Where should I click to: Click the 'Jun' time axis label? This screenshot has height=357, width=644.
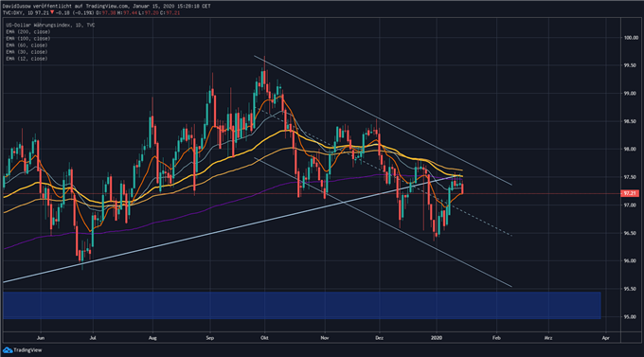(40, 338)
